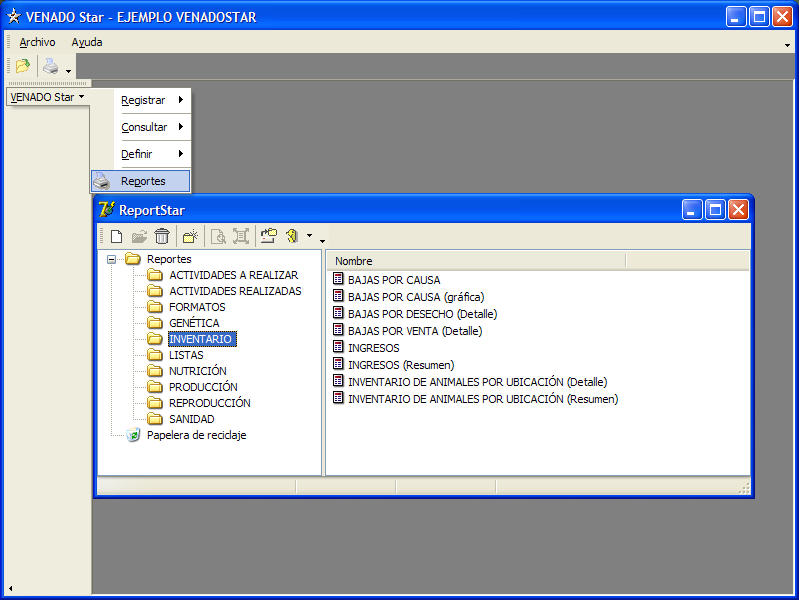
Task: Click the yellow help figure icon
Action: point(292,236)
